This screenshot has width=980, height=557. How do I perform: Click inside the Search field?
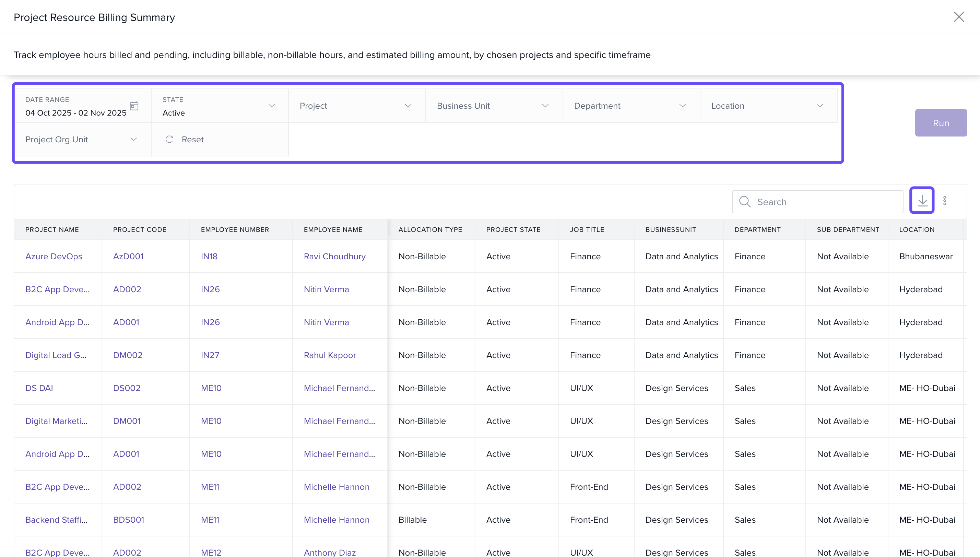click(826, 202)
